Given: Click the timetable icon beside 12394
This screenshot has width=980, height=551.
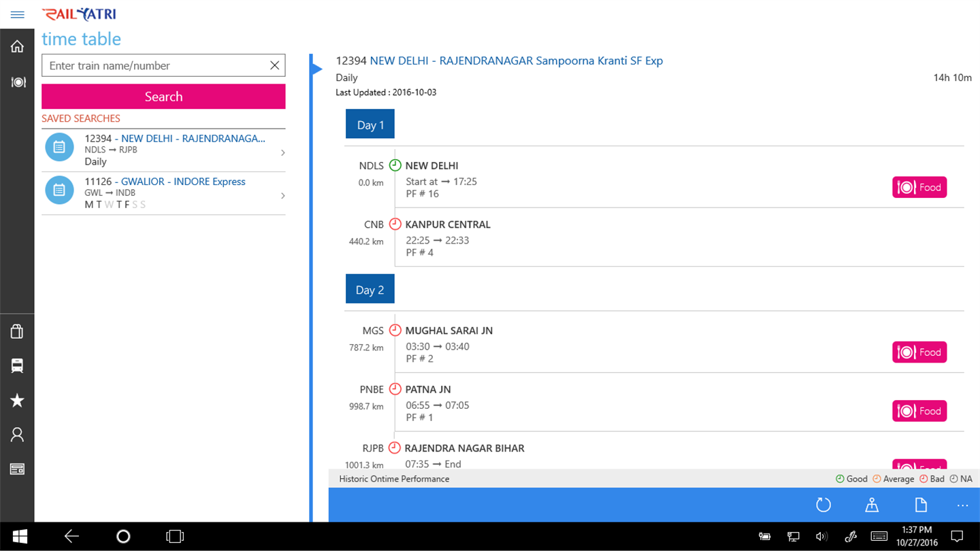Looking at the screenshot, I should 59,147.
